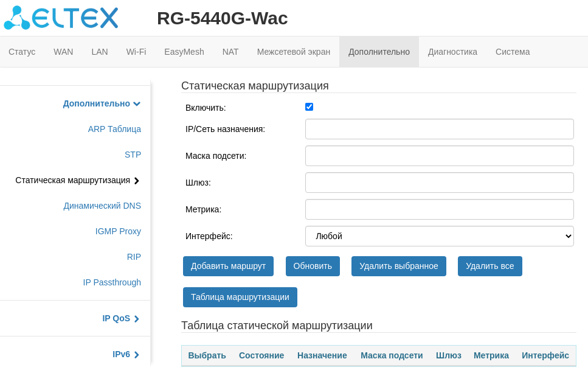588x373 pixels.
Task: Focus the Маска подсети input field
Action: tap(439, 156)
